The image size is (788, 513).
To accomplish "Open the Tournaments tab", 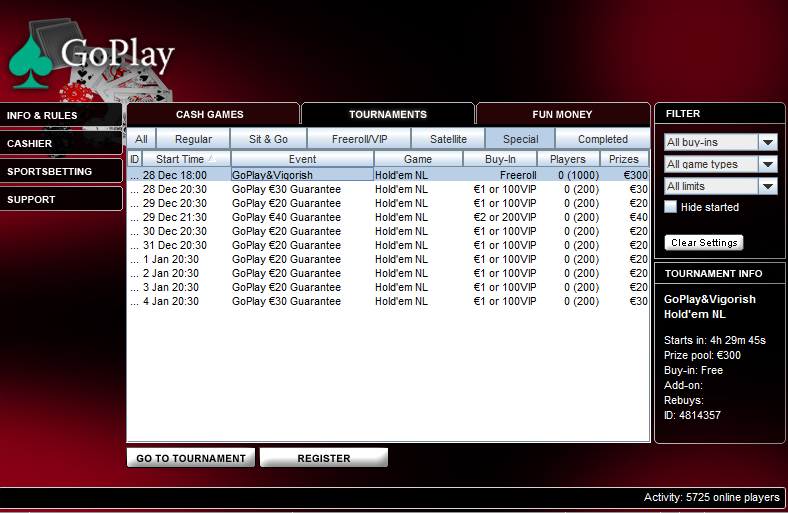I will 387,114.
